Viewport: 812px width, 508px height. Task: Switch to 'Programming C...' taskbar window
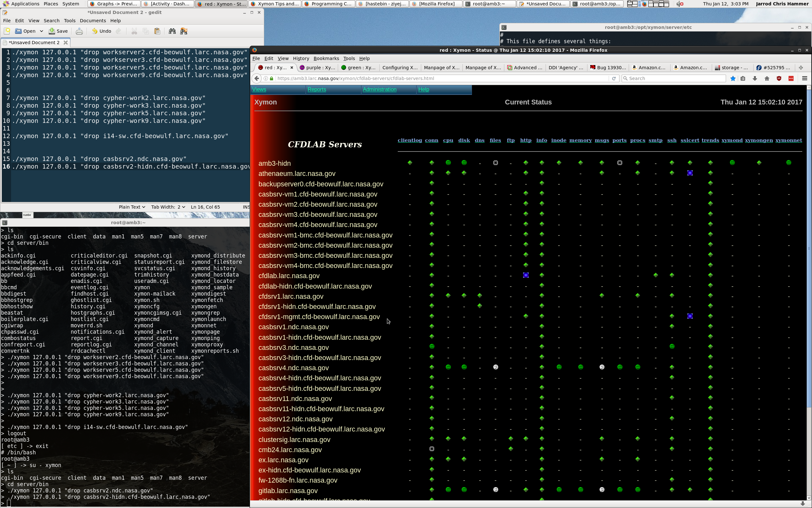[x=328, y=4]
